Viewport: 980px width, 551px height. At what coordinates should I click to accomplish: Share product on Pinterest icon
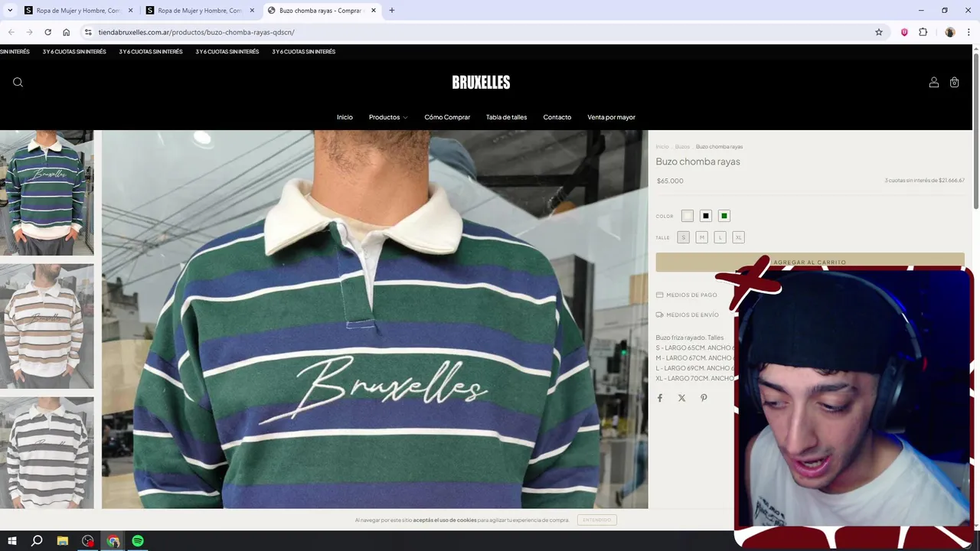704,398
